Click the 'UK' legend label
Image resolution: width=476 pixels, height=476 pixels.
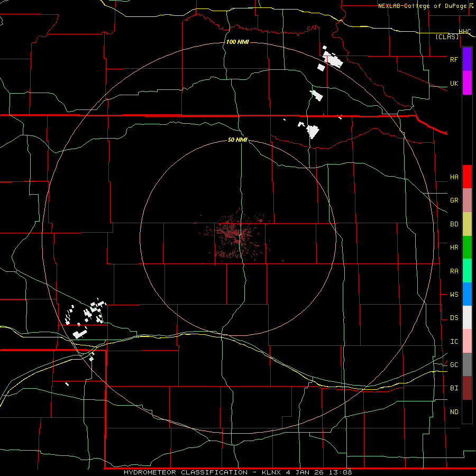point(454,83)
